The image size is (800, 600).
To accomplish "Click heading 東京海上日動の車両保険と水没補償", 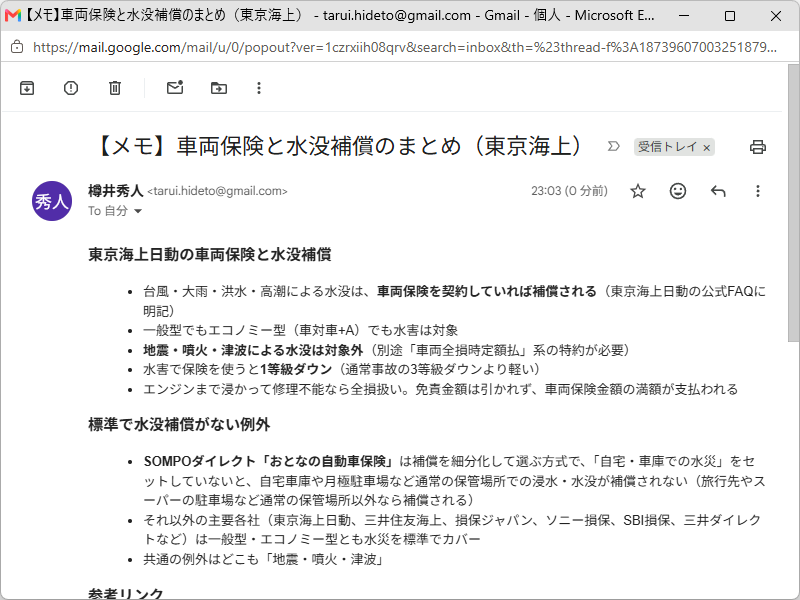I will [210, 254].
